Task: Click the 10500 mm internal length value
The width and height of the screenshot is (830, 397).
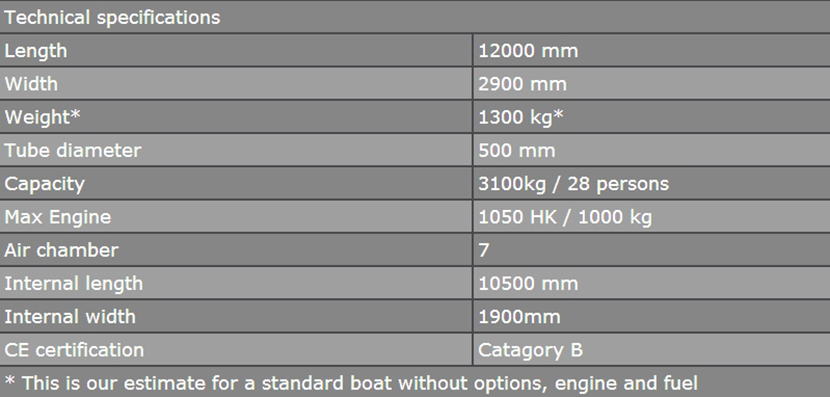Action: (x=528, y=283)
